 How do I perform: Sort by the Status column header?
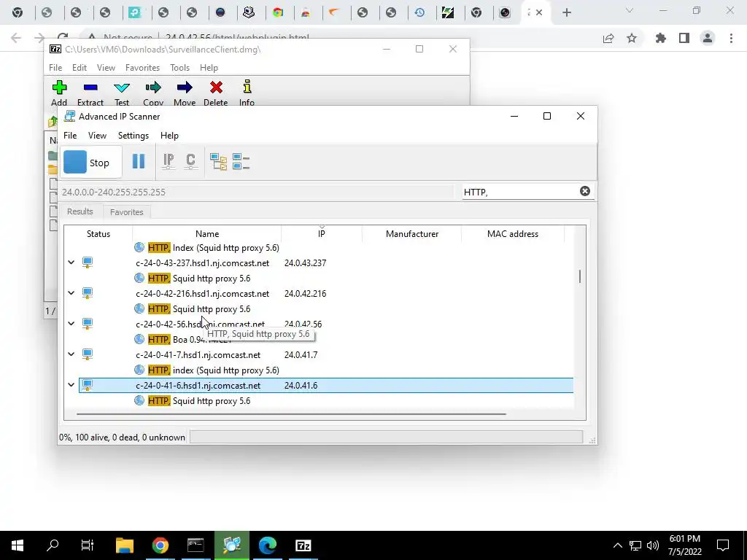pyautogui.click(x=98, y=234)
